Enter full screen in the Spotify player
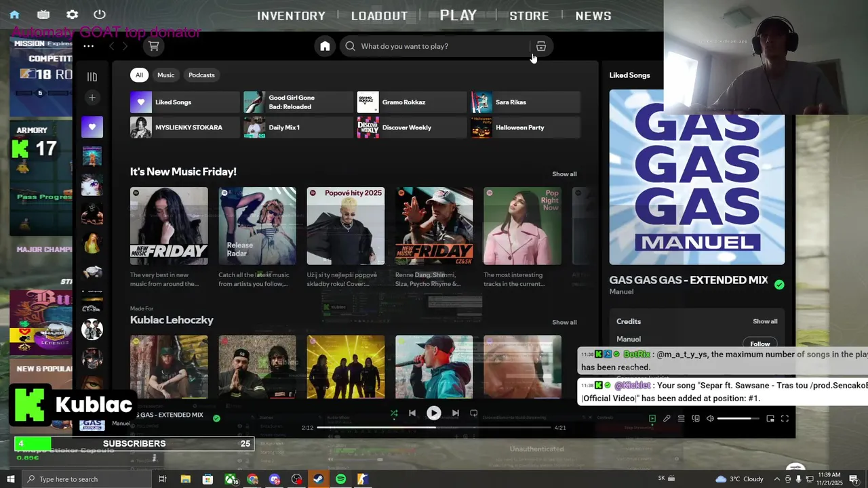Viewport: 868px width, 488px height. click(x=785, y=419)
